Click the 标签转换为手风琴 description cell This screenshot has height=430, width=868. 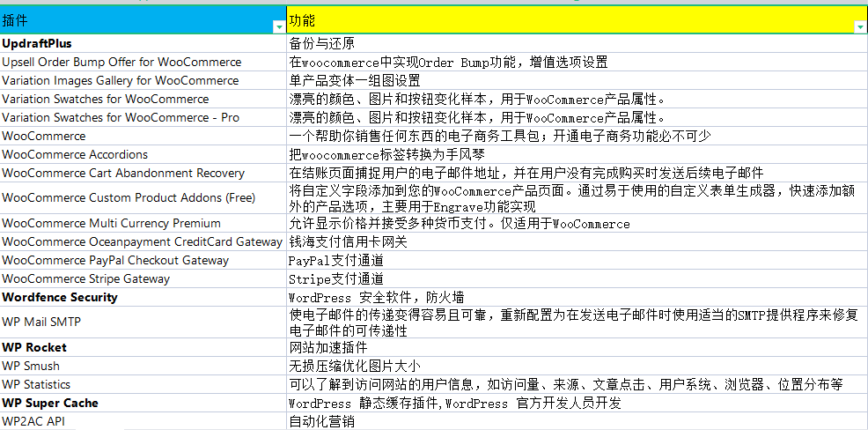click(577, 154)
